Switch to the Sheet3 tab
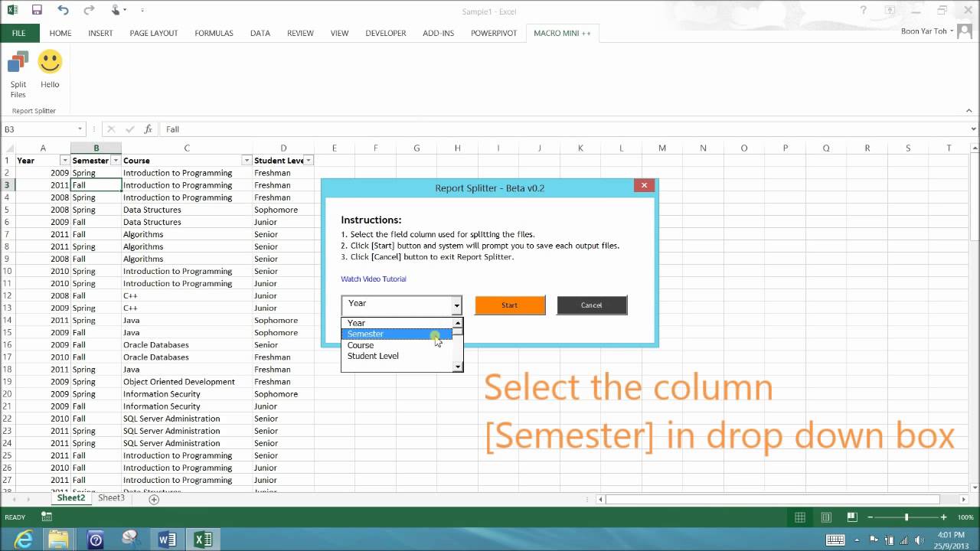This screenshot has height=551, width=980. [x=111, y=498]
